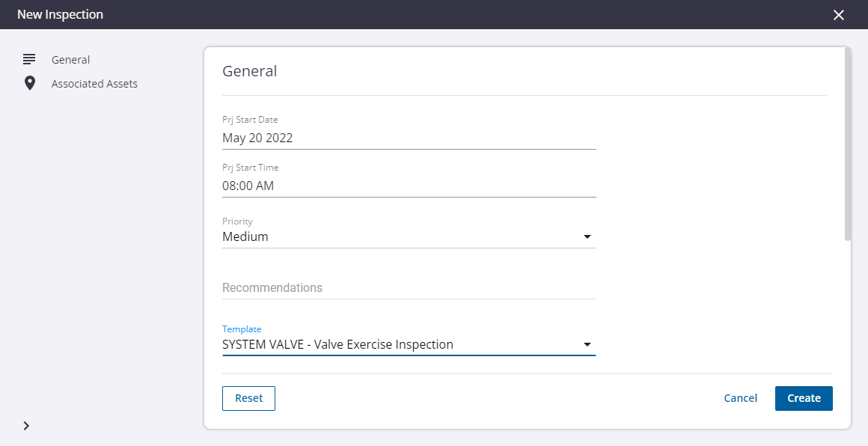Cancel the new inspection
The height and width of the screenshot is (446, 868).
tap(740, 398)
